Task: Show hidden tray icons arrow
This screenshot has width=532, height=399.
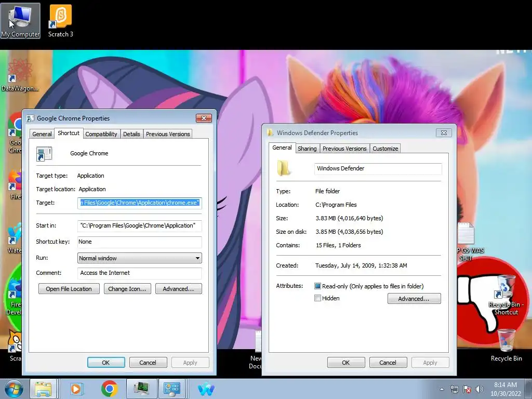Action: tap(442, 389)
